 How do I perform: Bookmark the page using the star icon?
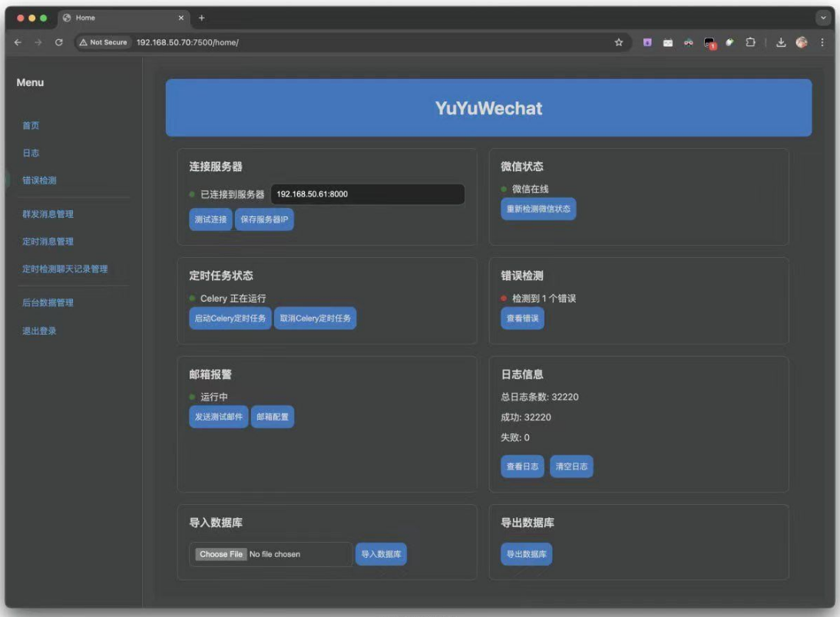[x=620, y=42]
